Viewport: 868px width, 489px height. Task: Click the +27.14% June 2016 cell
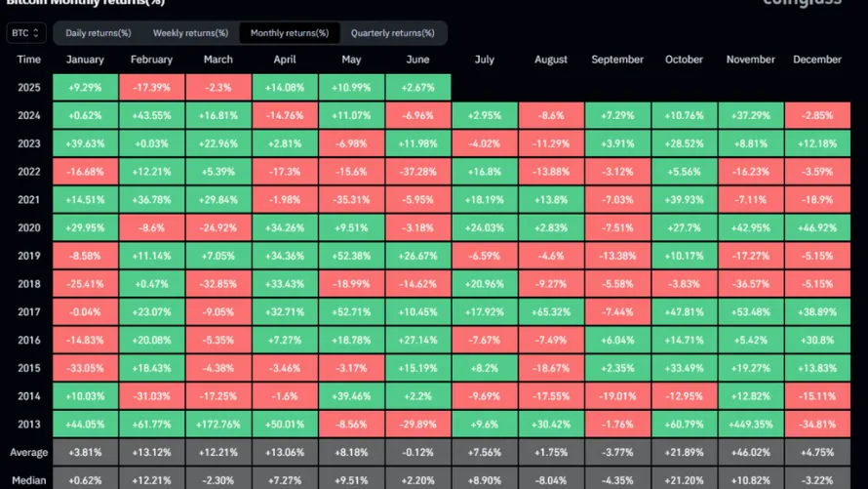point(418,340)
